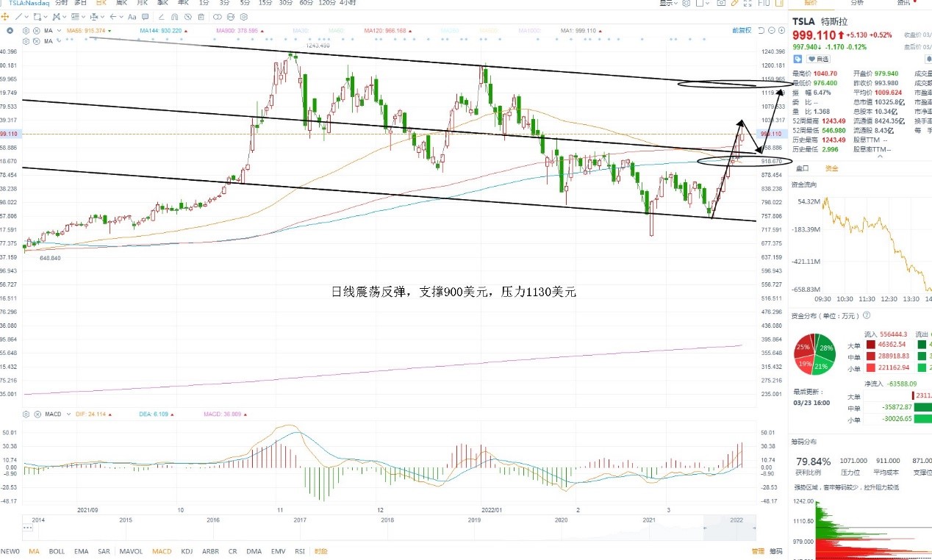Add TSLA to 自选 watchlist
Screen dimensions: 932x560
tap(818, 58)
